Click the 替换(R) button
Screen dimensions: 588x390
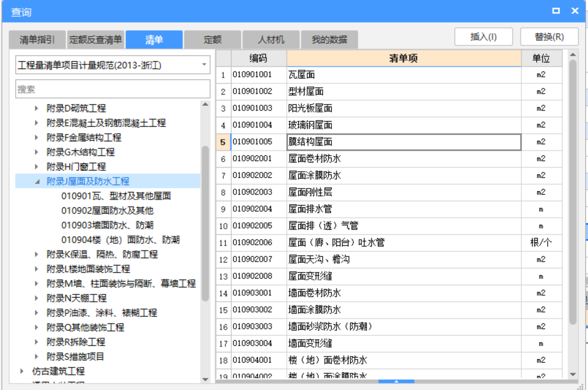[550, 37]
